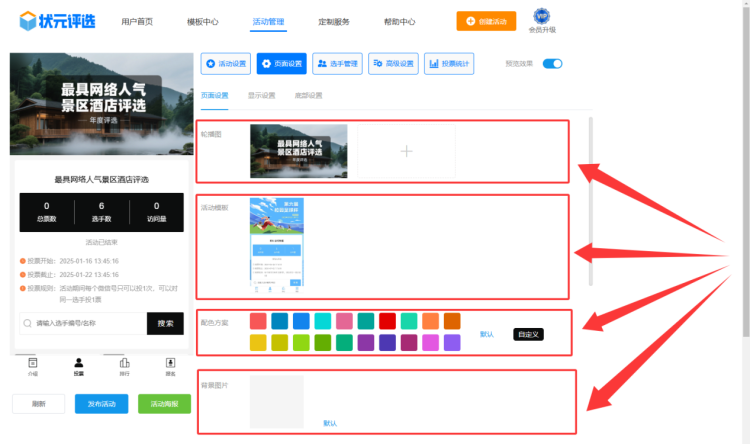Select the 投票 person icon in preview nav
The width and height of the screenshot is (750, 444).
click(x=79, y=366)
